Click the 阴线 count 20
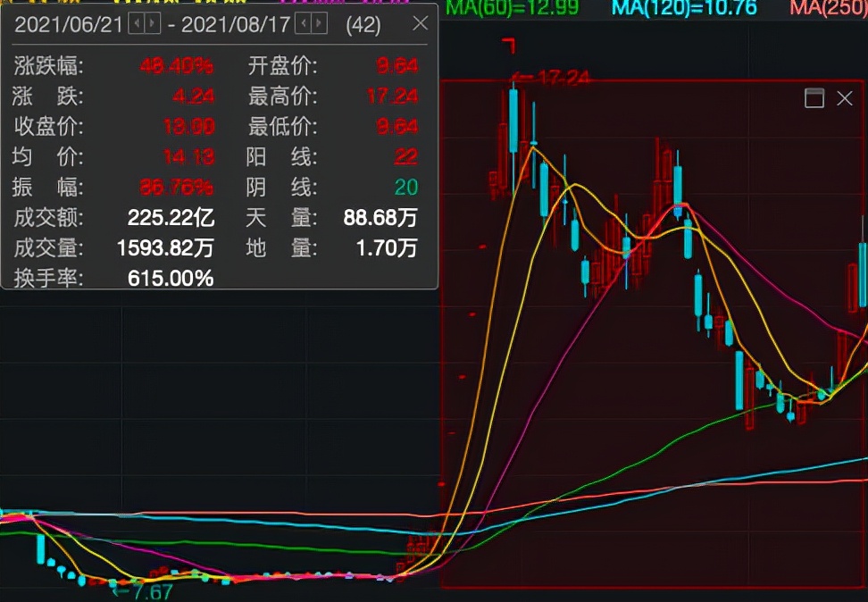This screenshot has width=868, height=602. point(405,188)
